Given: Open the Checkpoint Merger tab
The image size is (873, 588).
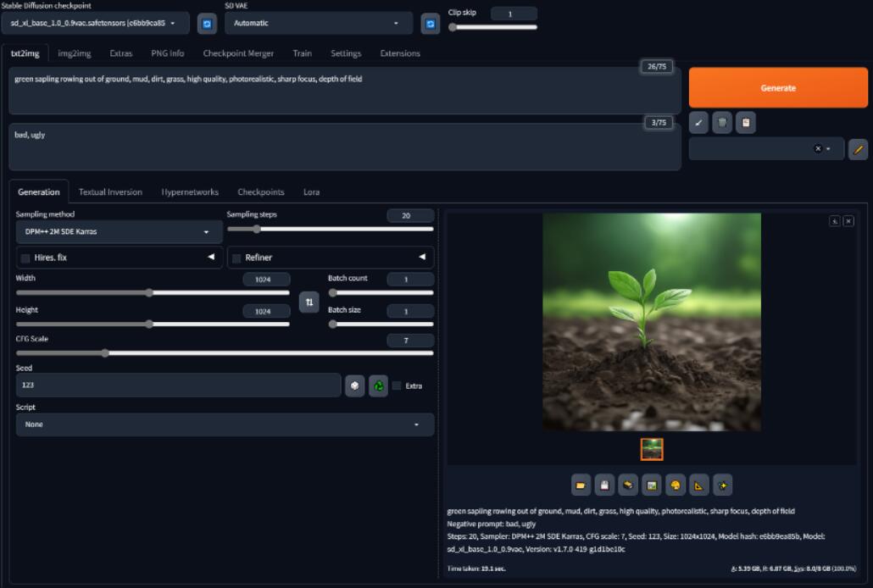Looking at the screenshot, I should (x=238, y=53).
